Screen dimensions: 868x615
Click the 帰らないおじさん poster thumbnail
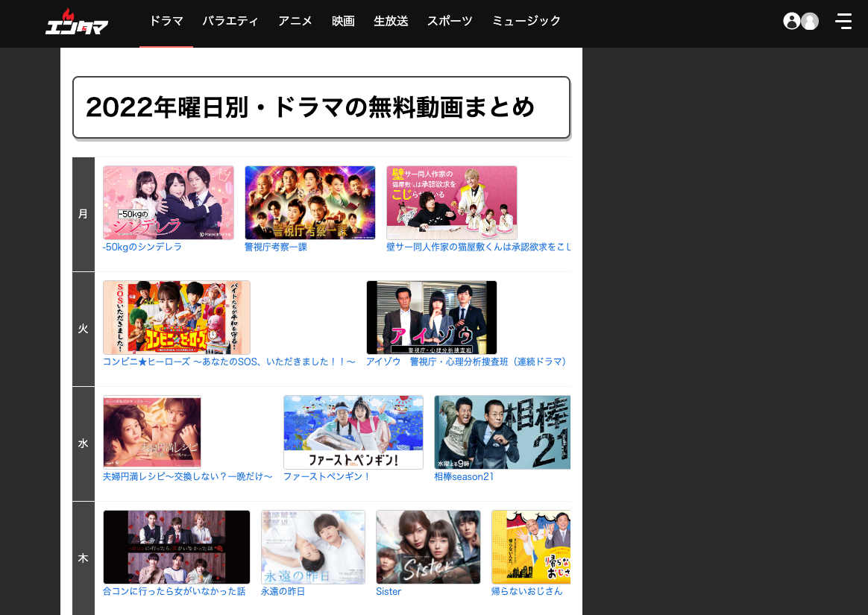(x=530, y=547)
